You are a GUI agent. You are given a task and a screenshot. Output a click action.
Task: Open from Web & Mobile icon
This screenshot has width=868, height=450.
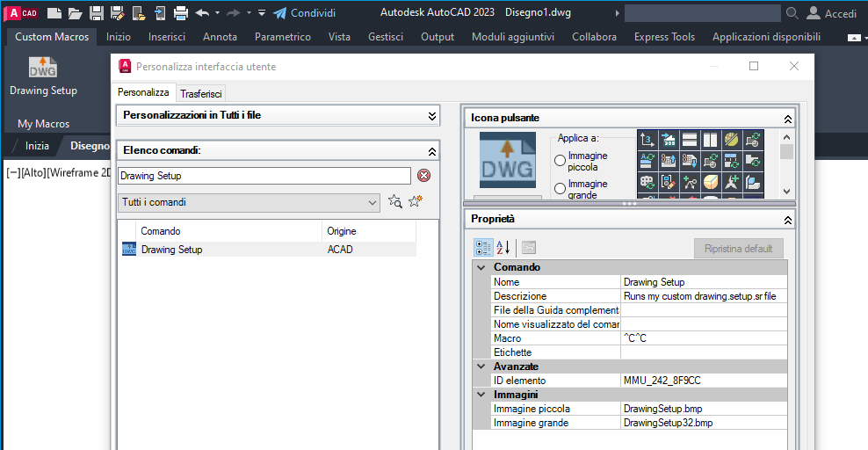(139, 12)
